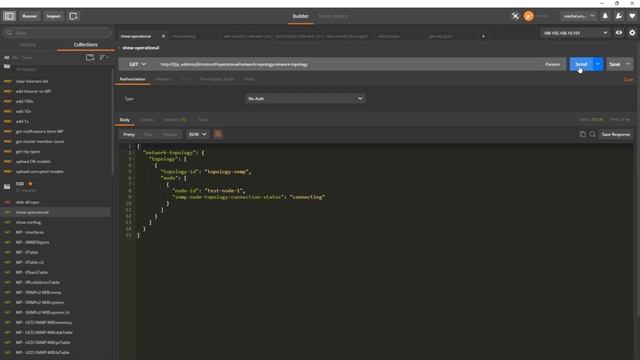Open the JSON format dropdown
Image resolution: width=640 pixels, height=360 pixels.
198,134
